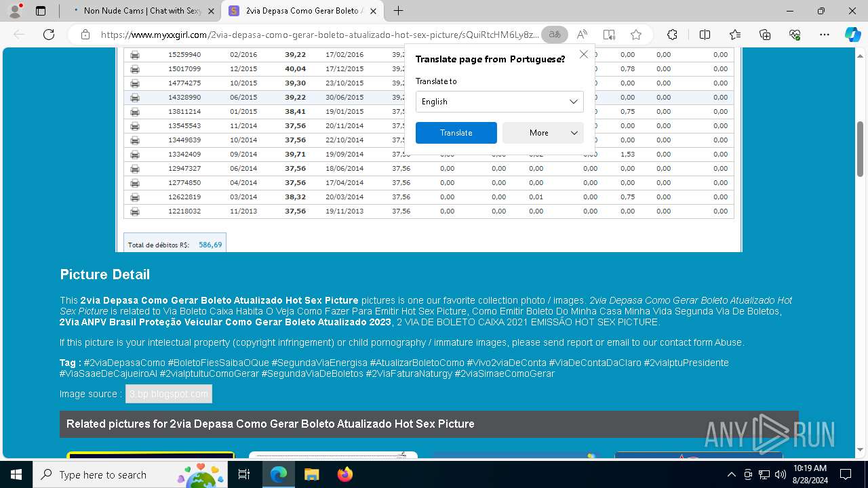The width and height of the screenshot is (868, 488).
Task: Open Task View on the taskbar
Action: pos(244,474)
